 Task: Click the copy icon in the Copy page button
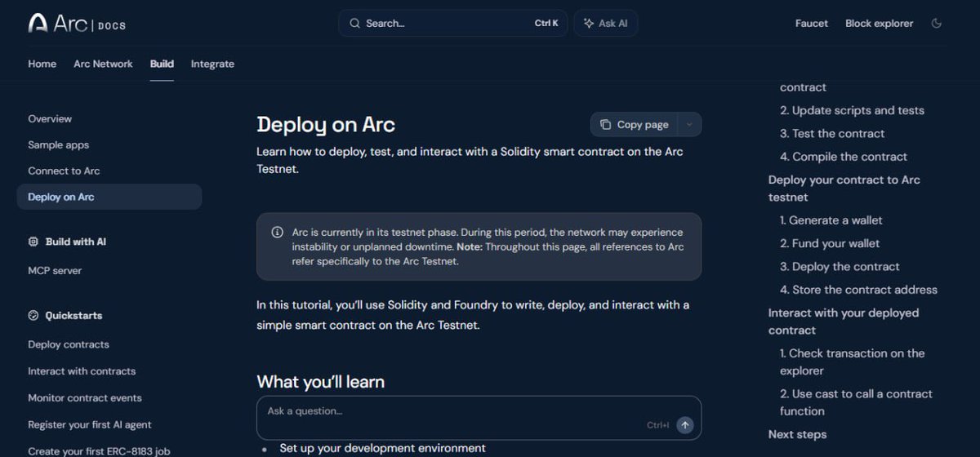pyautogui.click(x=605, y=125)
